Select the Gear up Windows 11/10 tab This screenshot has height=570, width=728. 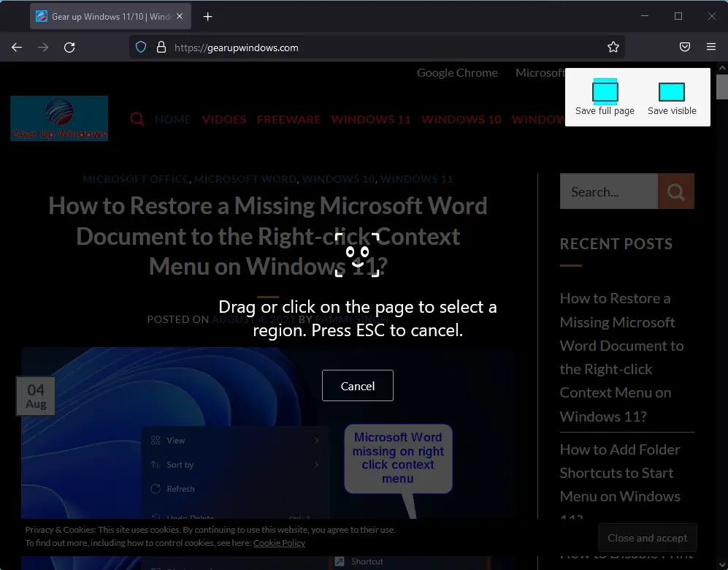(x=110, y=16)
